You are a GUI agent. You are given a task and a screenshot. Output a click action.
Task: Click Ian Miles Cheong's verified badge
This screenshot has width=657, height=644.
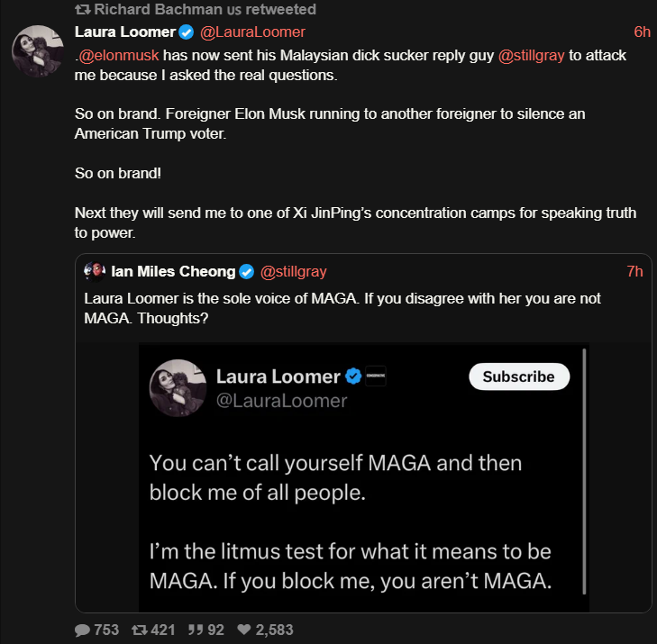coord(247,271)
